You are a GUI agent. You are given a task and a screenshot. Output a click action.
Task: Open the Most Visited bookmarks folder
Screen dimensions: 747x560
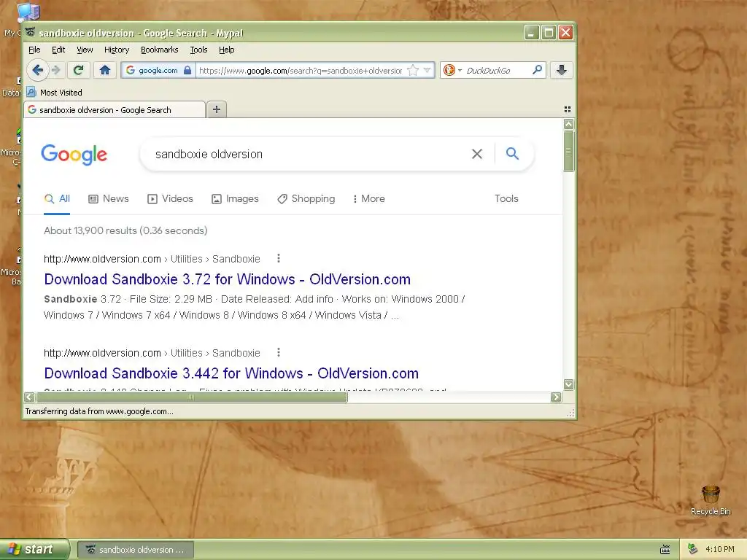tap(54, 93)
